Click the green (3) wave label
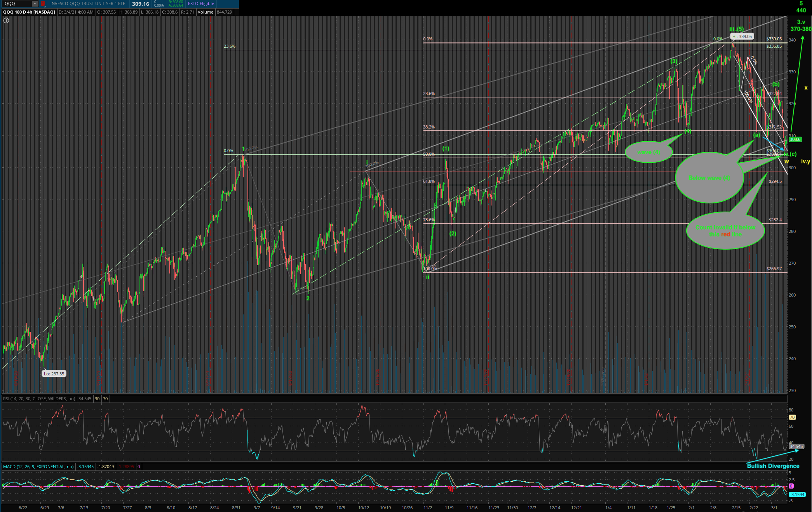The image size is (812, 512). pos(674,61)
